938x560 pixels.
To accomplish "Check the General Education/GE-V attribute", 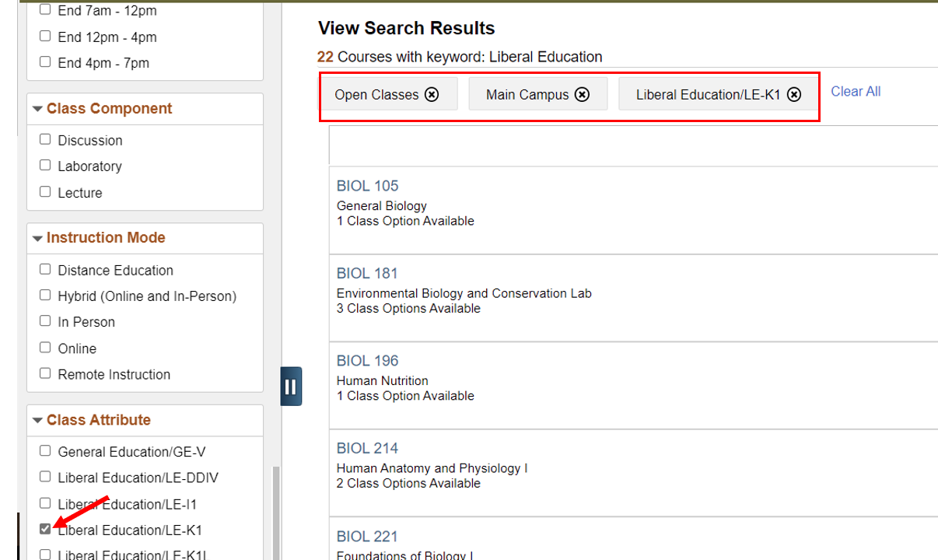I will coord(45,451).
